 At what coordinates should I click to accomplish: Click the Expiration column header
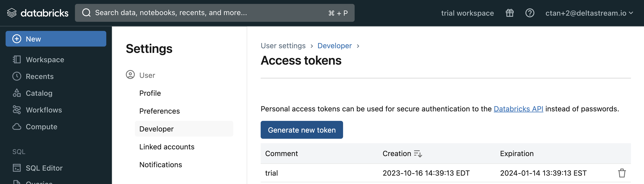click(x=517, y=153)
